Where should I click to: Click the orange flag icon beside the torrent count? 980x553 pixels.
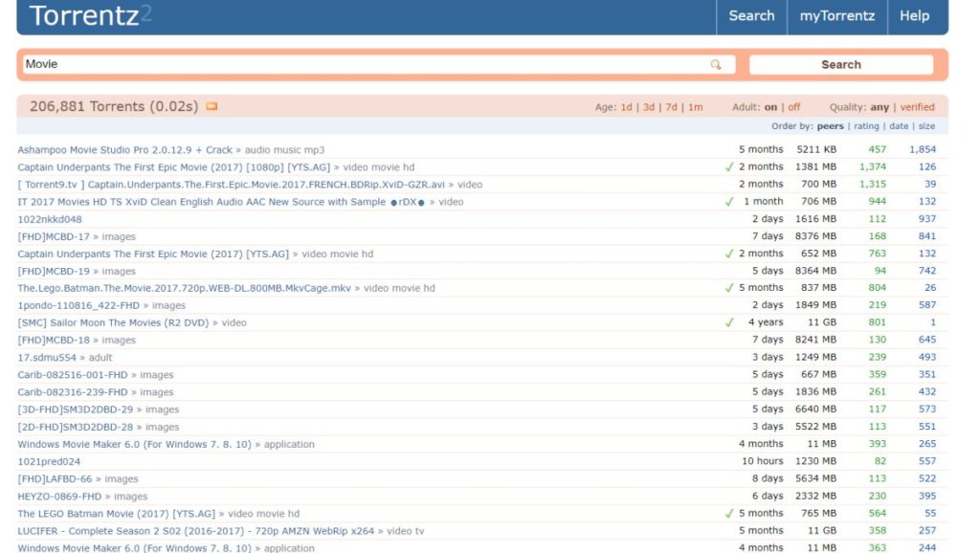point(212,107)
